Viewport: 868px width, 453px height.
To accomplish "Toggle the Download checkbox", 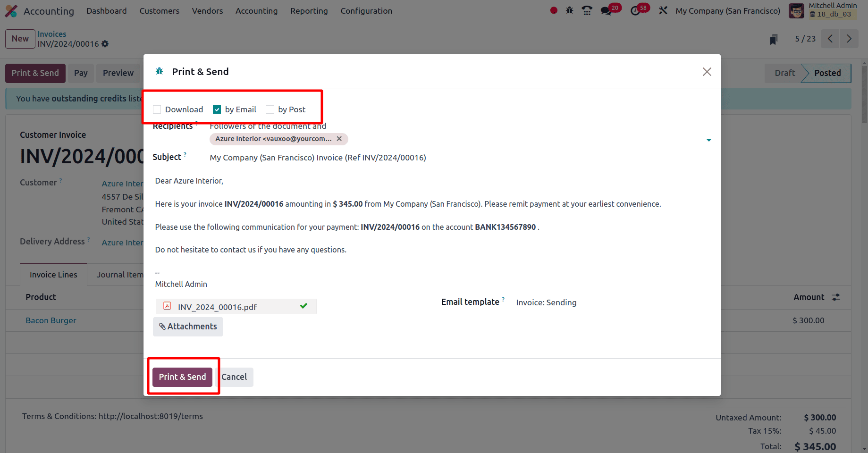I will point(157,109).
